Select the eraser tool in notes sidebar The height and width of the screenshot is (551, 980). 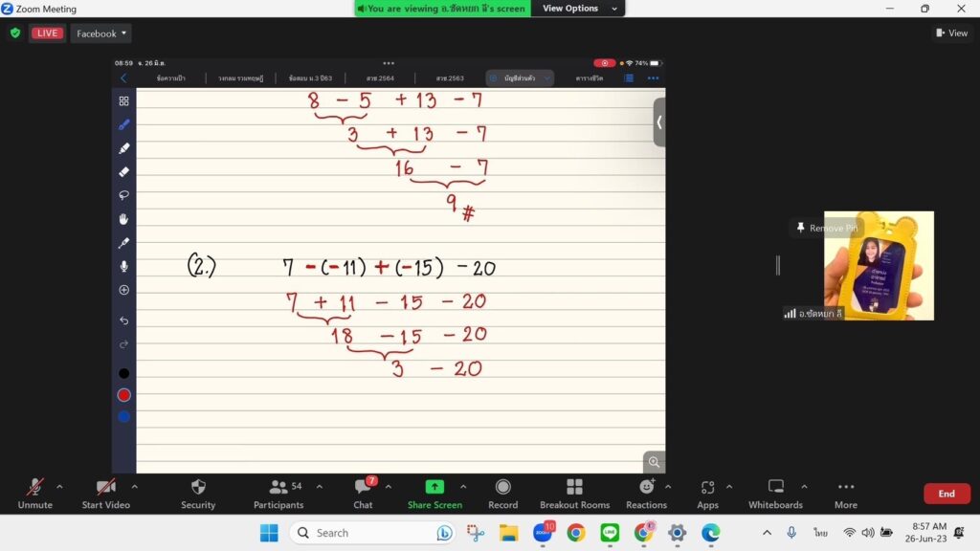(123, 172)
